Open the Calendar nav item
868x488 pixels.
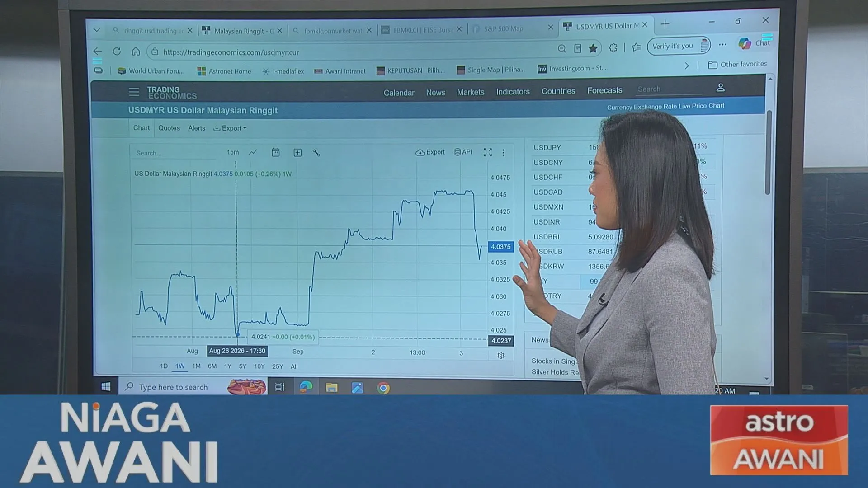399,93
